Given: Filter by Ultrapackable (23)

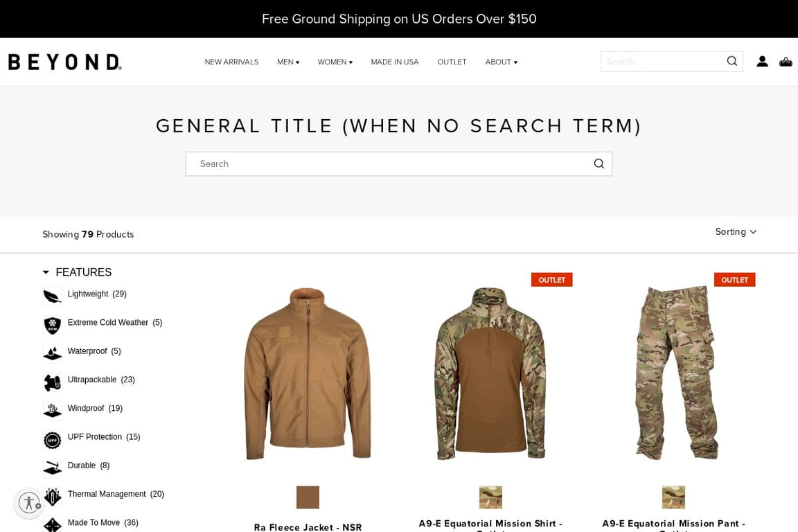Looking at the screenshot, I should coord(101,380).
